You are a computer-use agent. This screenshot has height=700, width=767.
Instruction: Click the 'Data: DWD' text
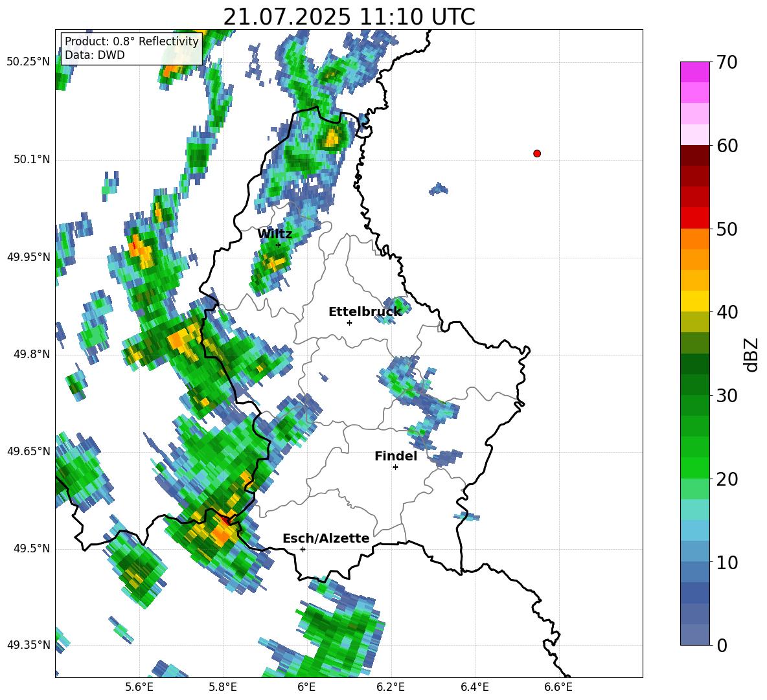95,55
